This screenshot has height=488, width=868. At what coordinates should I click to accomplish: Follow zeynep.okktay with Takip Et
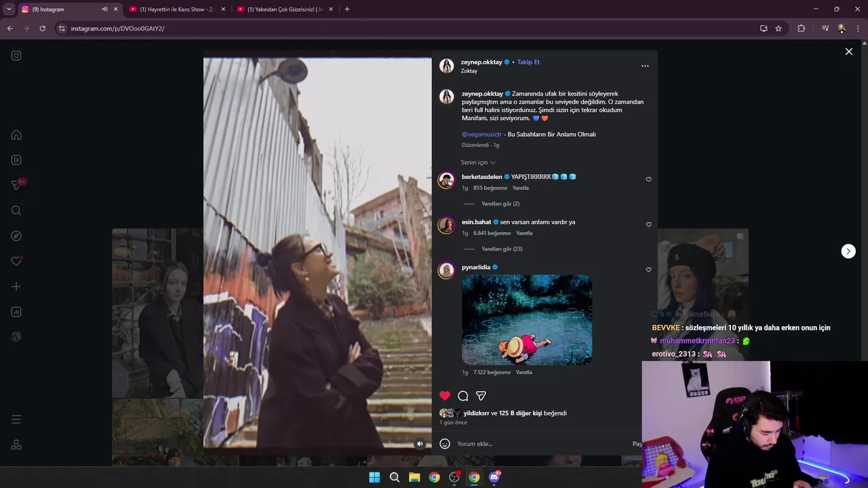[528, 62]
